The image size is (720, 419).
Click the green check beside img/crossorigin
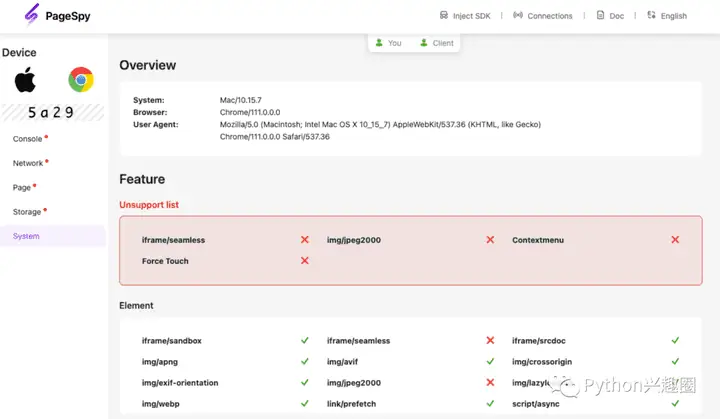pos(675,362)
